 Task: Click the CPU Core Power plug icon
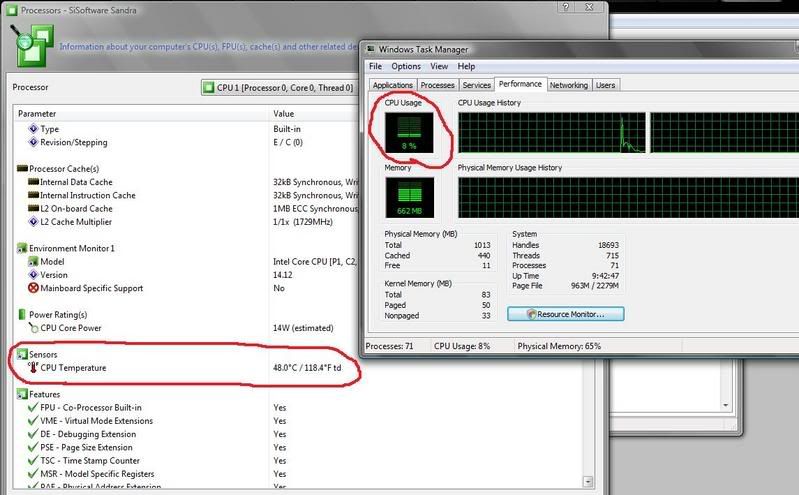coord(33,327)
